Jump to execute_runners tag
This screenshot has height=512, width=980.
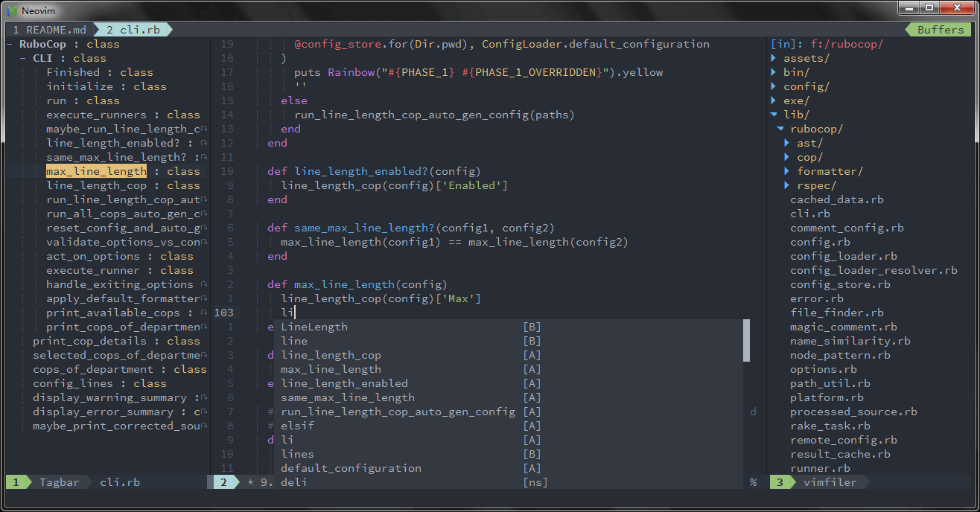[96, 115]
